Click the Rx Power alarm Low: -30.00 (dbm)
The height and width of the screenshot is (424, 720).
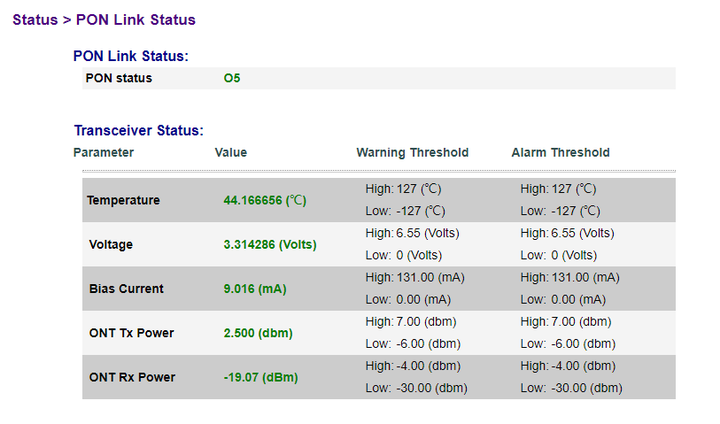coord(572,388)
